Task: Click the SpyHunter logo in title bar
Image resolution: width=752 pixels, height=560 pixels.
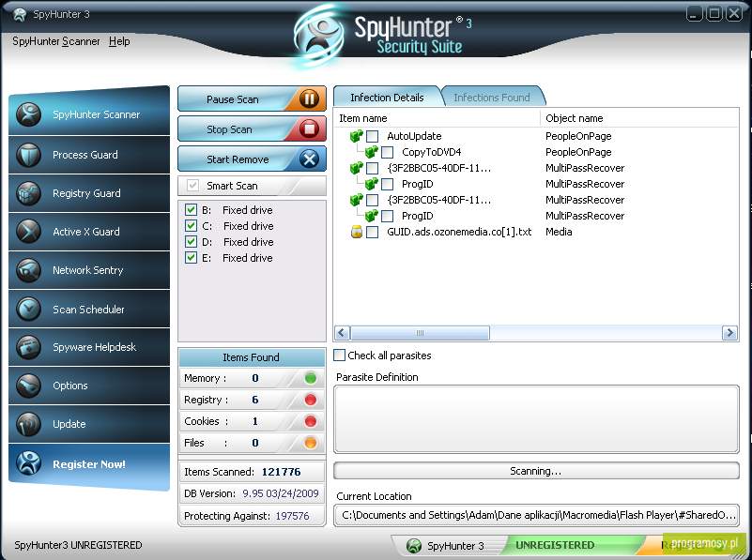Action: pyautogui.click(x=20, y=14)
